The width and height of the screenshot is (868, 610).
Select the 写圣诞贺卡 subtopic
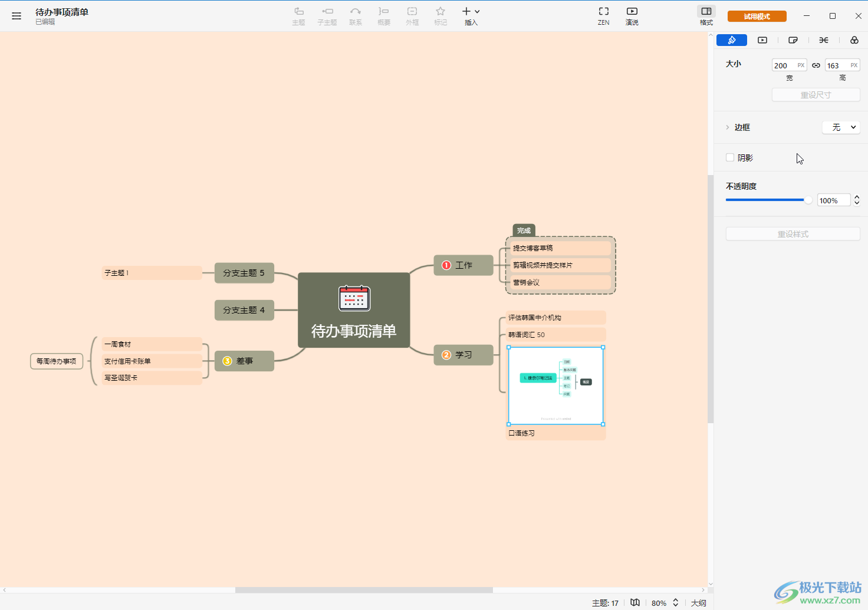tap(152, 378)
